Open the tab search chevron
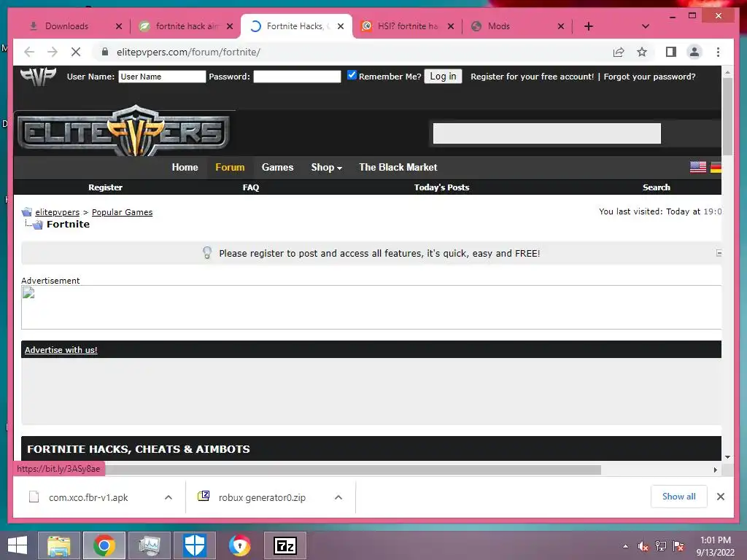Viewport: 747px width, 560px height. point(645,26)
